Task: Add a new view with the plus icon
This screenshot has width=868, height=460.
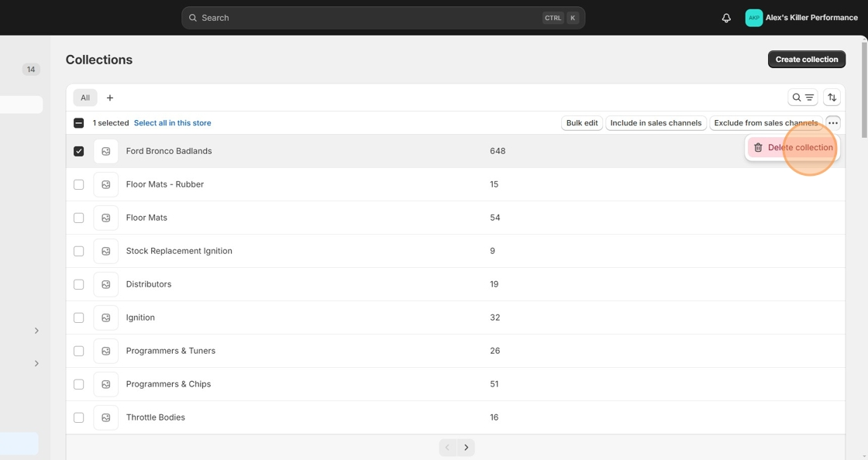Action: (x=109, y=98)
